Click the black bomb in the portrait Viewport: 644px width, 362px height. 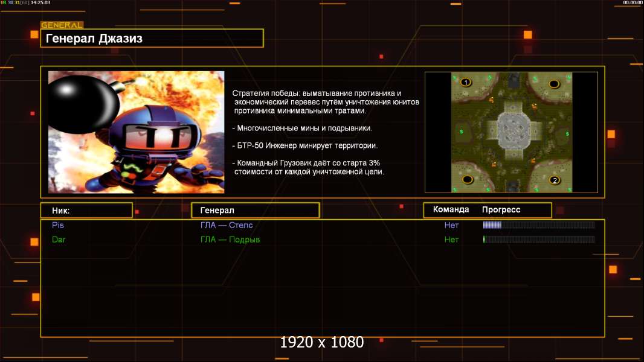pos(84,104)
